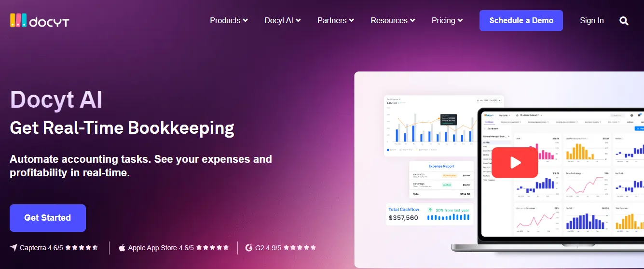Viewport: 644px width, 269px height.
Task: Click the green cashflow up-arrow icon
Action: pos(430,210)
